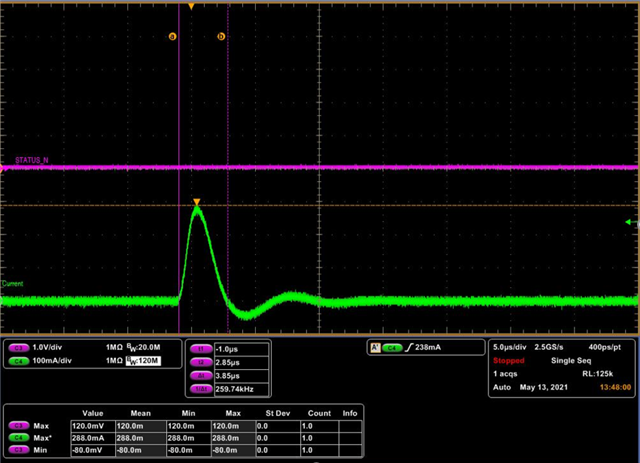Select the STATUS_N waveform label
Viewport: 640px width, 463px height.
click(x=31, y=160)
